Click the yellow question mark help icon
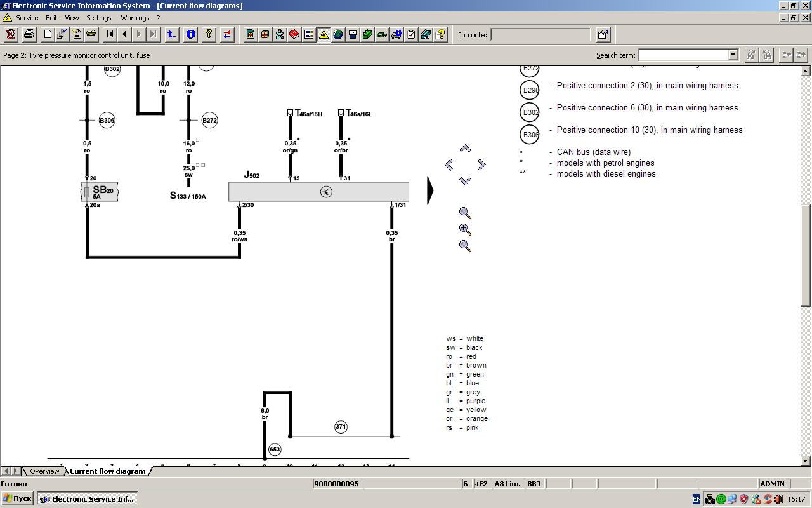 point(209,34)
